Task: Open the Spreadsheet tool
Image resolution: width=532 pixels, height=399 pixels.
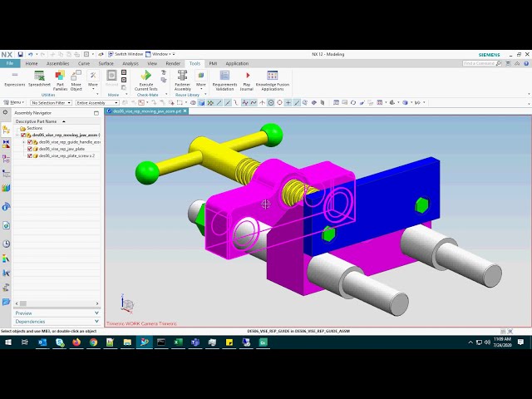Action: (x=39, y=79)
